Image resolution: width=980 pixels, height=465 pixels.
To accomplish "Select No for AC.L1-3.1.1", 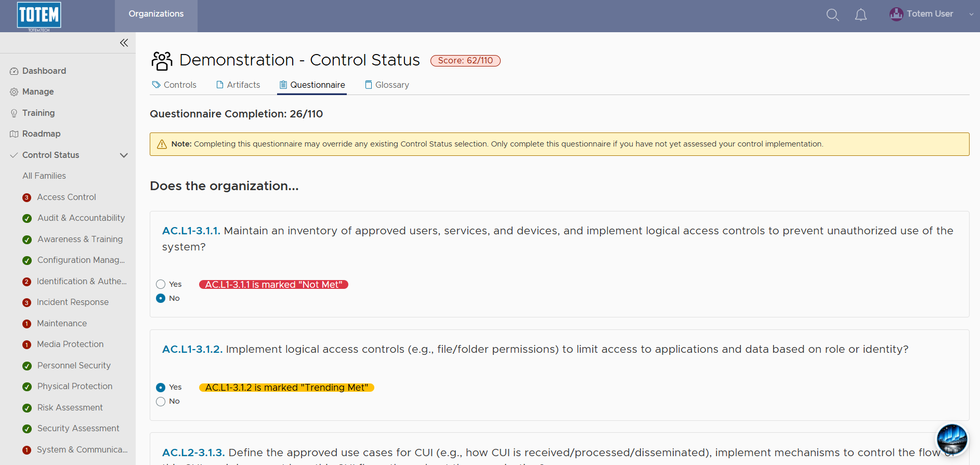I will [x=161, y=298].
